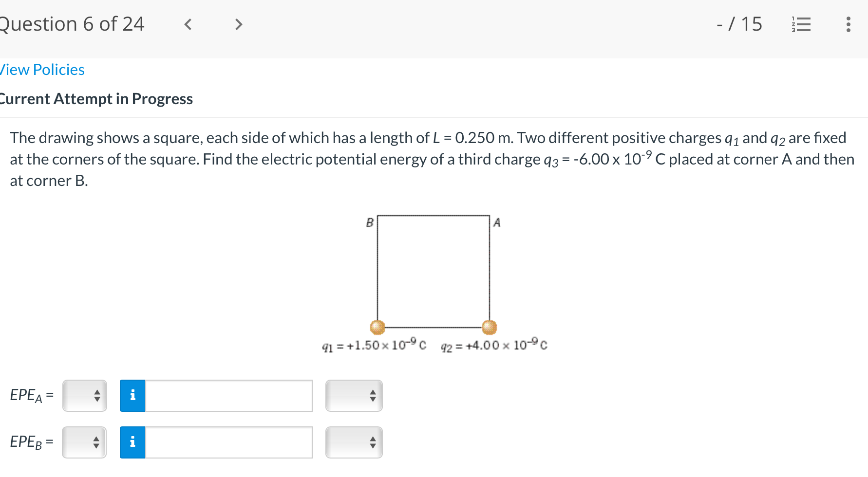868x477 pixels.
Task: Open the info tooltip beside EPE_A answer box
Action: tap(132, 396)
